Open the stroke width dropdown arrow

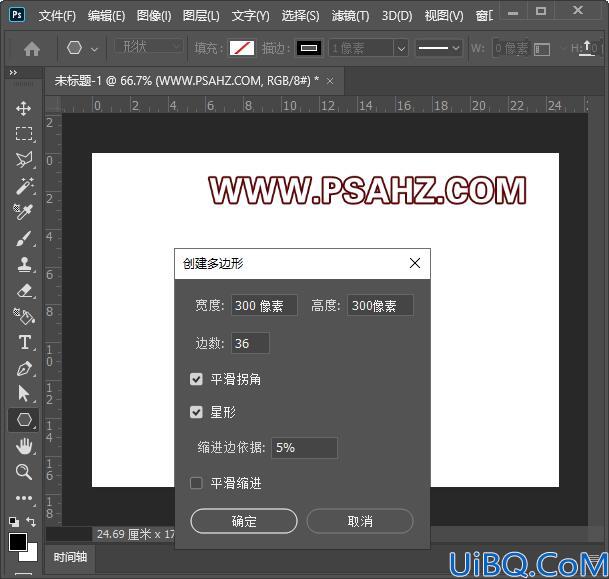pyautogui.click(x=401, y=49)
